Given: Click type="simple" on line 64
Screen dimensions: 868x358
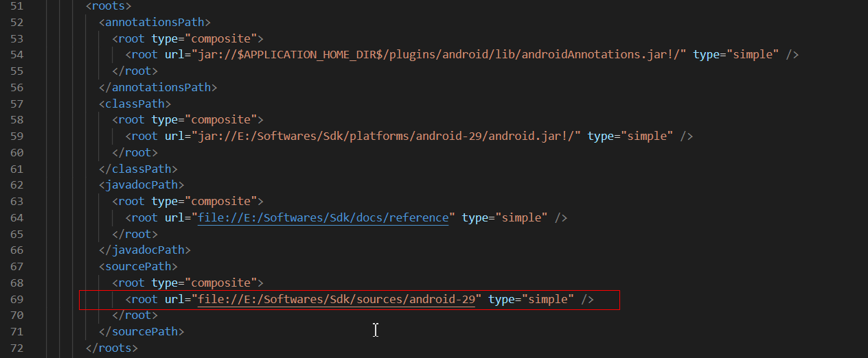Looking at the screenshot, I should tap(505, 217).
